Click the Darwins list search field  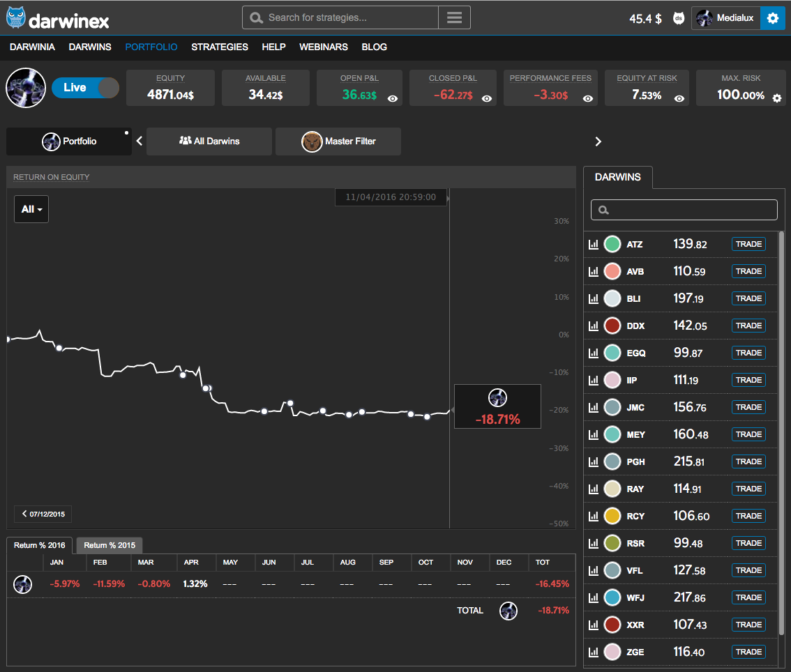(684, 210)
